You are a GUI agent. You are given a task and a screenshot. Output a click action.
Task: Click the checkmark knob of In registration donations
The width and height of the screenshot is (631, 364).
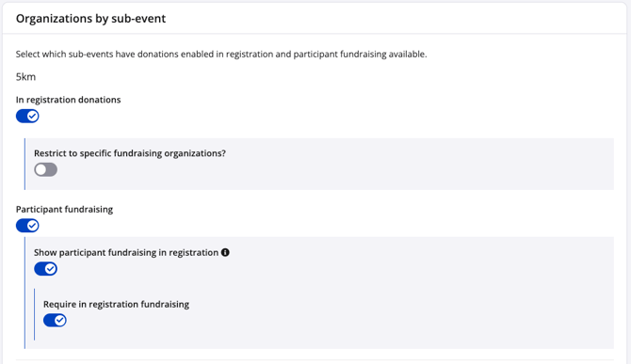point(33,116)
